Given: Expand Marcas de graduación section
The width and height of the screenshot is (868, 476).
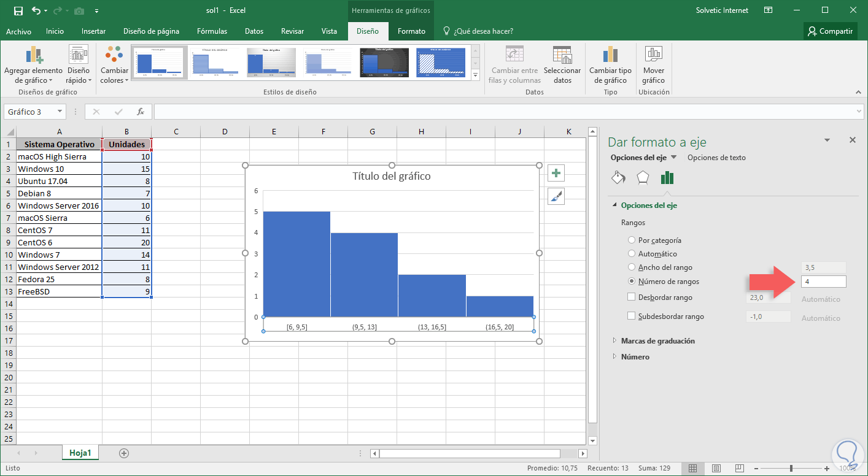Looking at the screenshot, I should tap(657, 341).
